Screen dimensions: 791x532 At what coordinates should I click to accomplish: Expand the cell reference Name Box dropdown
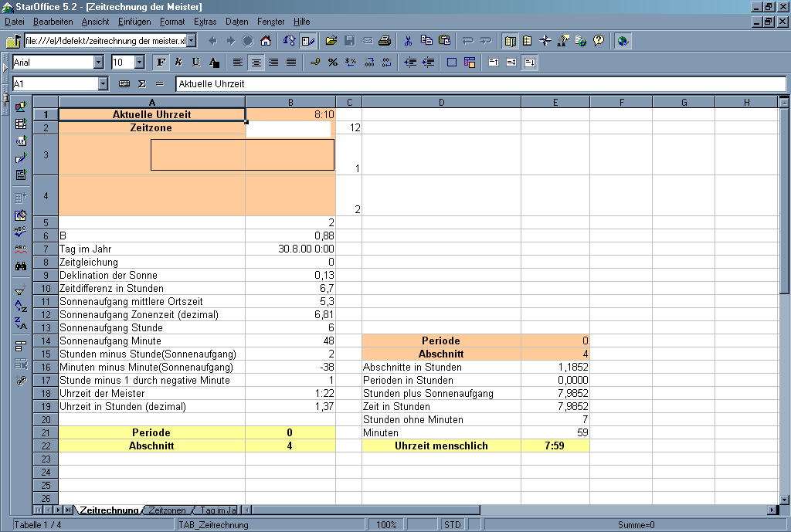(103, 83)
